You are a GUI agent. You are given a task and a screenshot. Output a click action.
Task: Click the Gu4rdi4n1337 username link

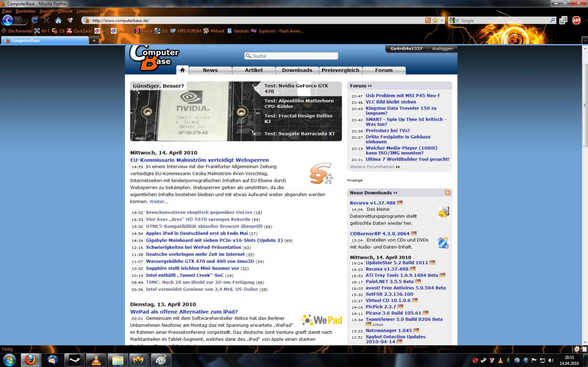click(406, 49)
